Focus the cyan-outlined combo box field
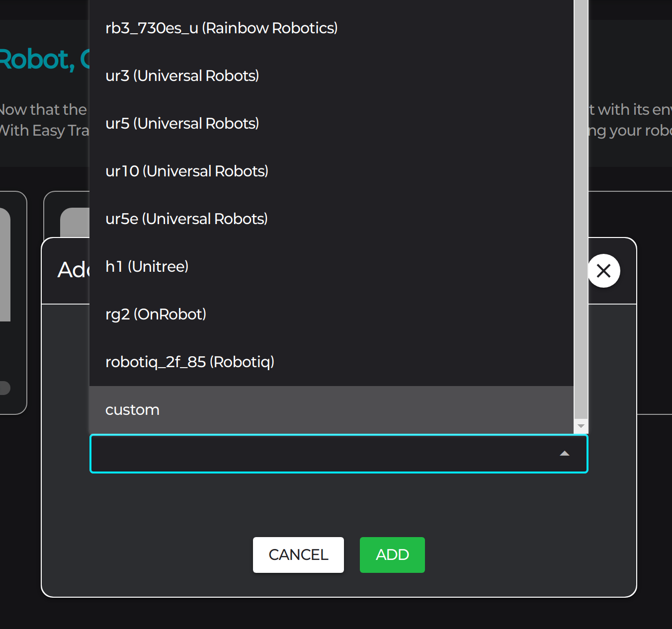The height and width of the screenshot is (629, 672). [323, 454]
